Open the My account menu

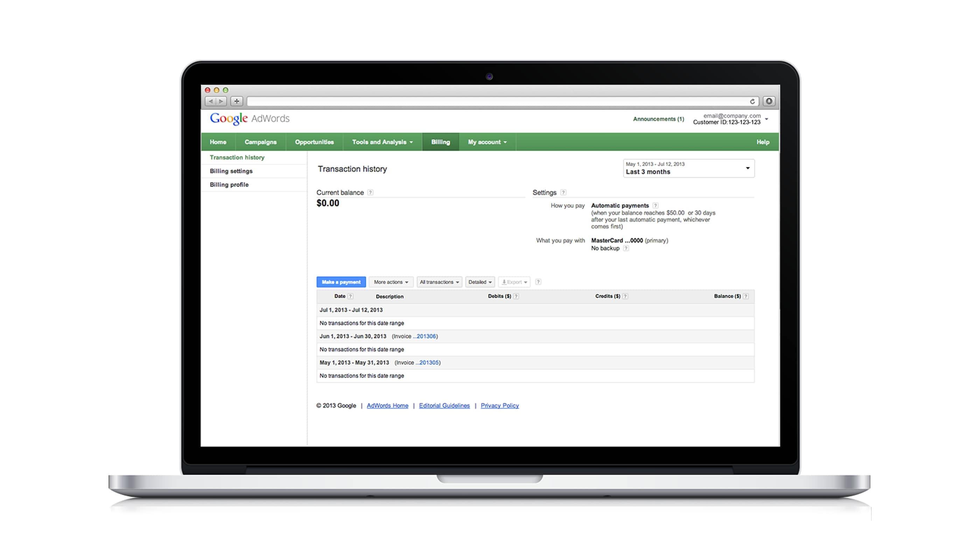click(x=487, y=142)
